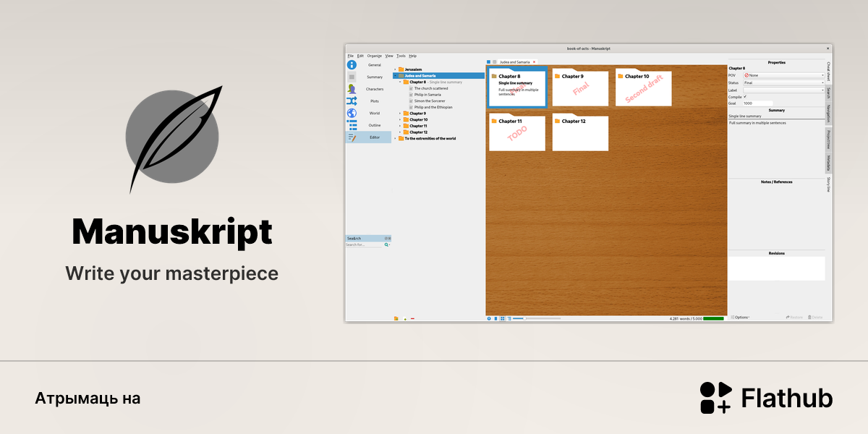Open the Options button
Screen dimensions: 868x434
coord(740,317)
